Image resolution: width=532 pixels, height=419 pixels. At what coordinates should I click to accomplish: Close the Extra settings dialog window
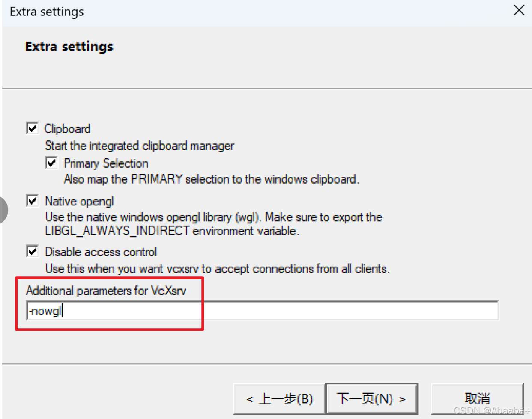[x=519, y=10]
